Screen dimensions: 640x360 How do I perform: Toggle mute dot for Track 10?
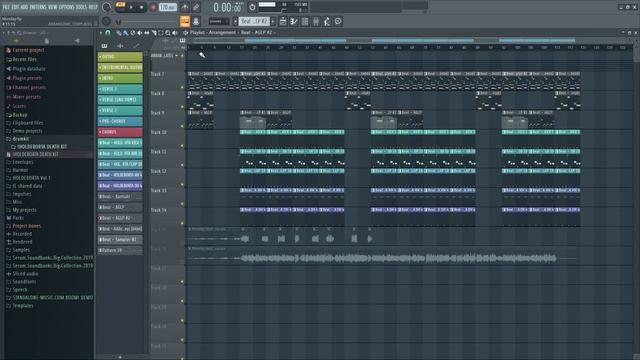[x=182, y=146]
